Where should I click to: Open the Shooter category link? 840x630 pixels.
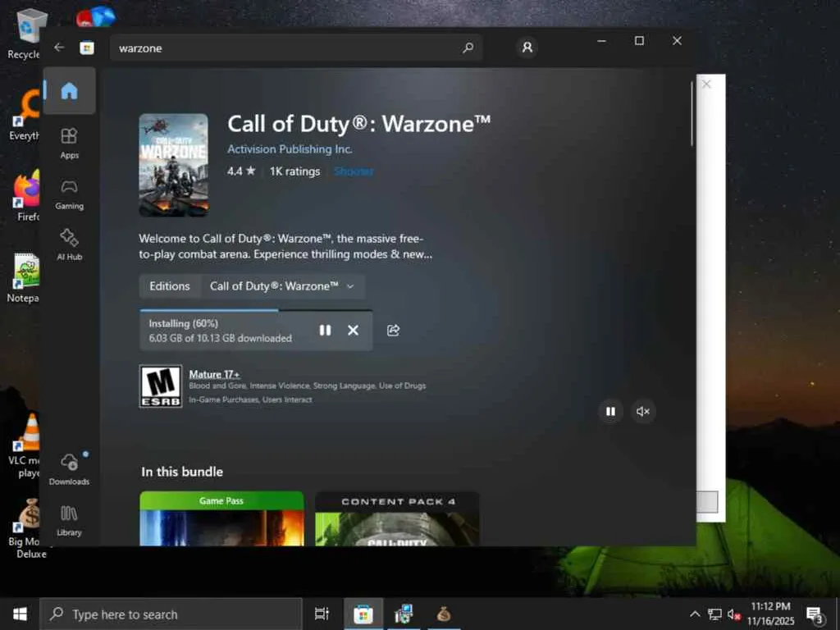tap(354, 171)
